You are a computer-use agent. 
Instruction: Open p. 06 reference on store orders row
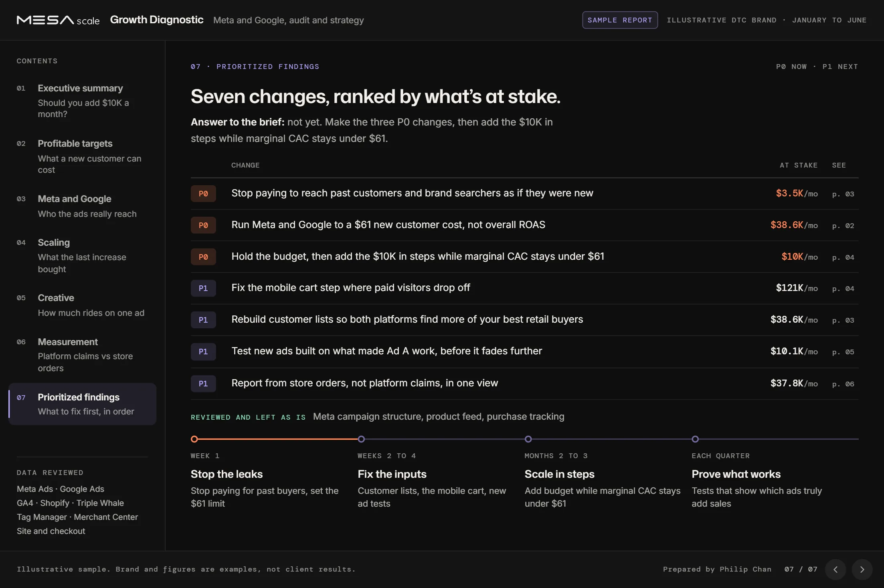coord(843,384)
